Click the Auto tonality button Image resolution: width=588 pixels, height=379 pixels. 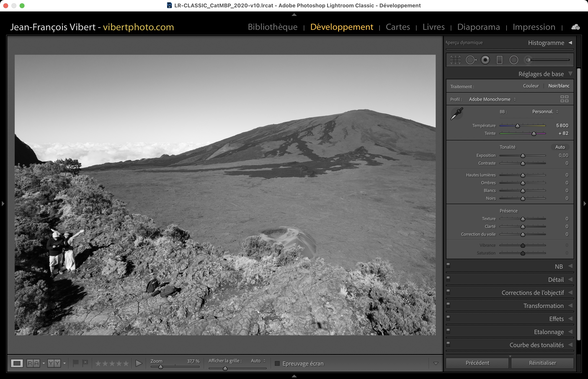[x=560, y=147]
